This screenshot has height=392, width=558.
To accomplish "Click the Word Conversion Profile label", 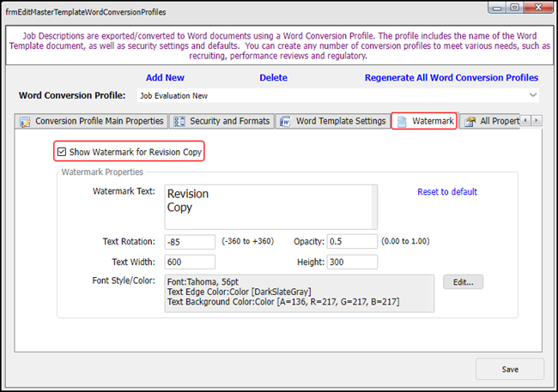I will pyautogui.click(x=72, y=95).
